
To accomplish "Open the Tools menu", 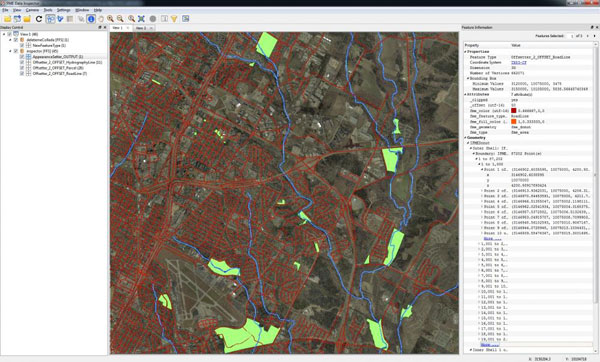I will [48, 10].
